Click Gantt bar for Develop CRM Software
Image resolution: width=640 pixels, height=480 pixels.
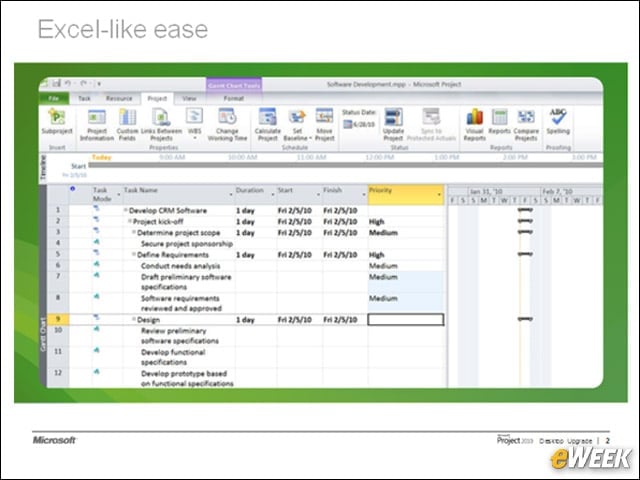pos(525,210)
